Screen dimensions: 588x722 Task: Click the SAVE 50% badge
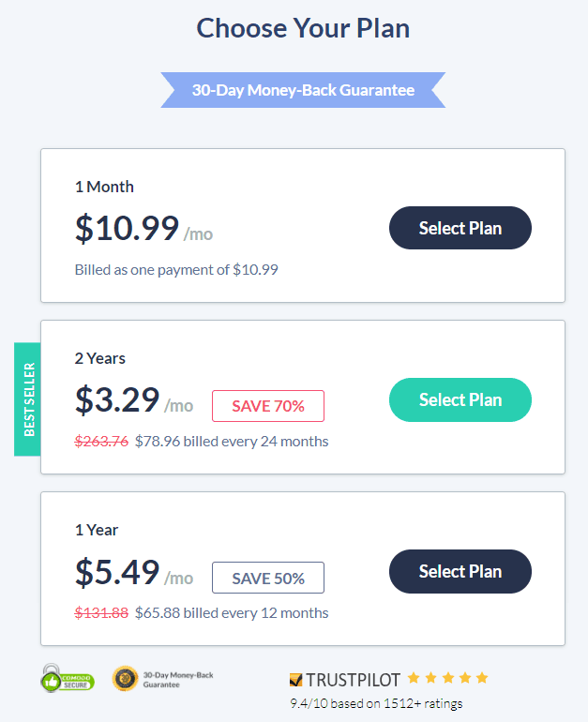[x=268, y=578]
